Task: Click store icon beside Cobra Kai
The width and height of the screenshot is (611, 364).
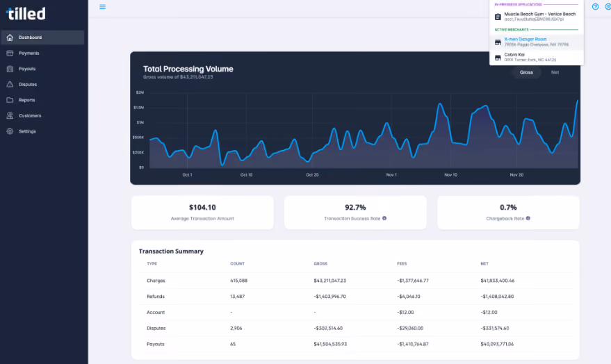Action: [x=498, y=58]
